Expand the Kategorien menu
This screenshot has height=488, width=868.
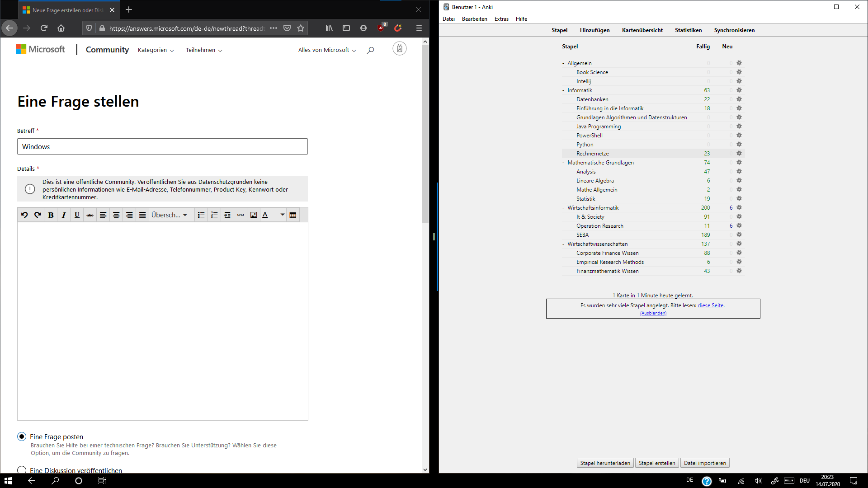point(156,50)
